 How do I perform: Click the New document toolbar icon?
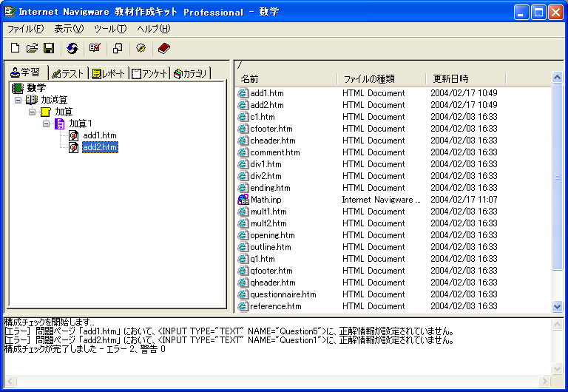pos(16,48)
